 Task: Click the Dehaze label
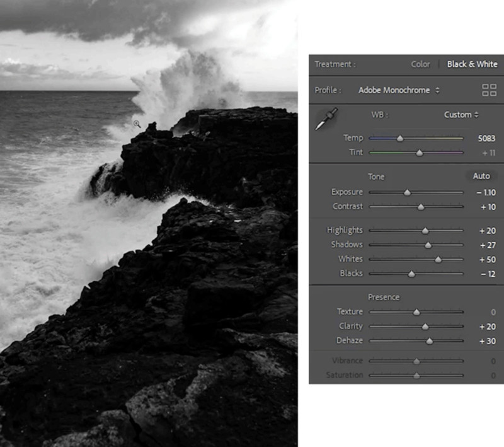(350, 340)
